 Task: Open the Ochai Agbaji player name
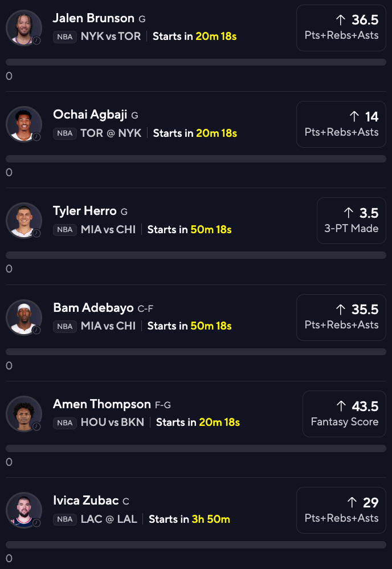tap(91, 115)
